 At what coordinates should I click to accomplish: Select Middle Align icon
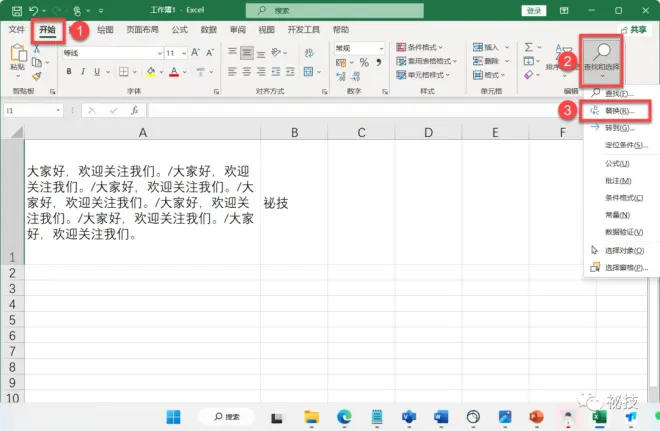tap(247, 53)
